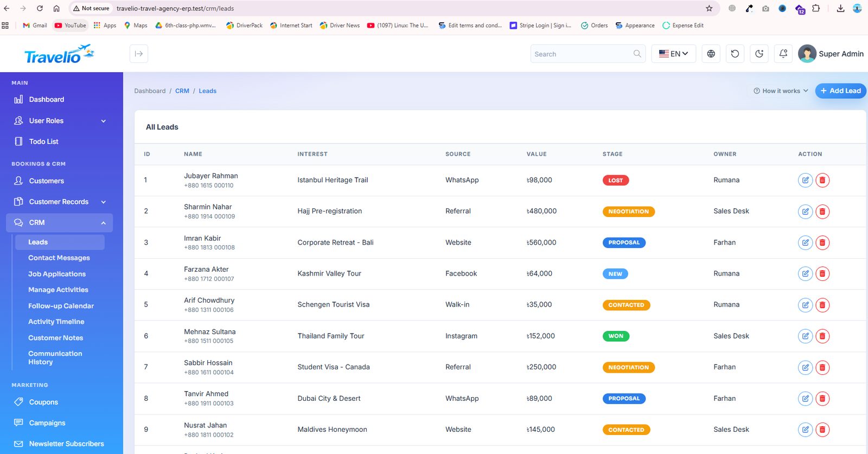
Task: Open Newsletter Subscribers in the sidebar
Action: (60, 444)
